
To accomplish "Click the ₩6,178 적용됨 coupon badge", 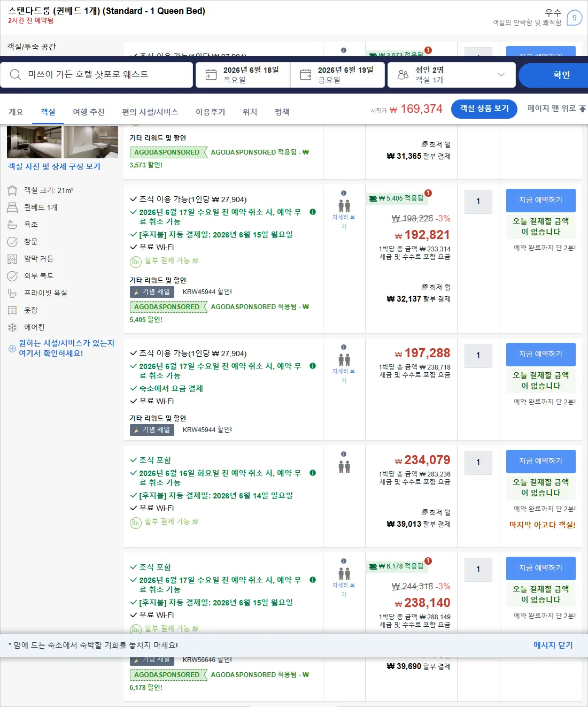I will (396, 566).
